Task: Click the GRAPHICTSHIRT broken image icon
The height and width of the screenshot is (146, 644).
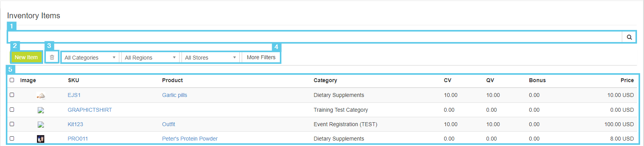Action: point(41,110)
